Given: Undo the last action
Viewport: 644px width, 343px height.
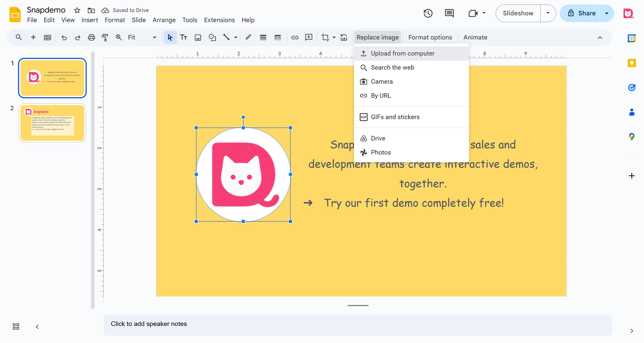Looking at the screenshot, I should click(x=64, y=37).
